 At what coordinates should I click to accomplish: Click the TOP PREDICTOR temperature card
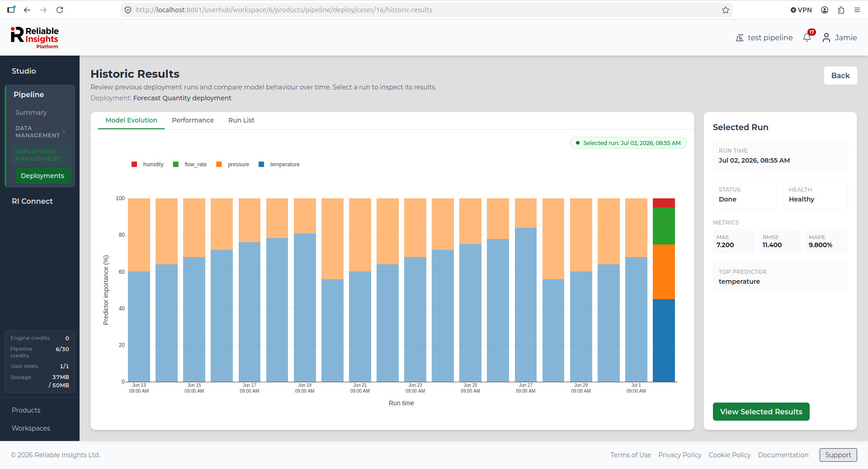(780, 277)
